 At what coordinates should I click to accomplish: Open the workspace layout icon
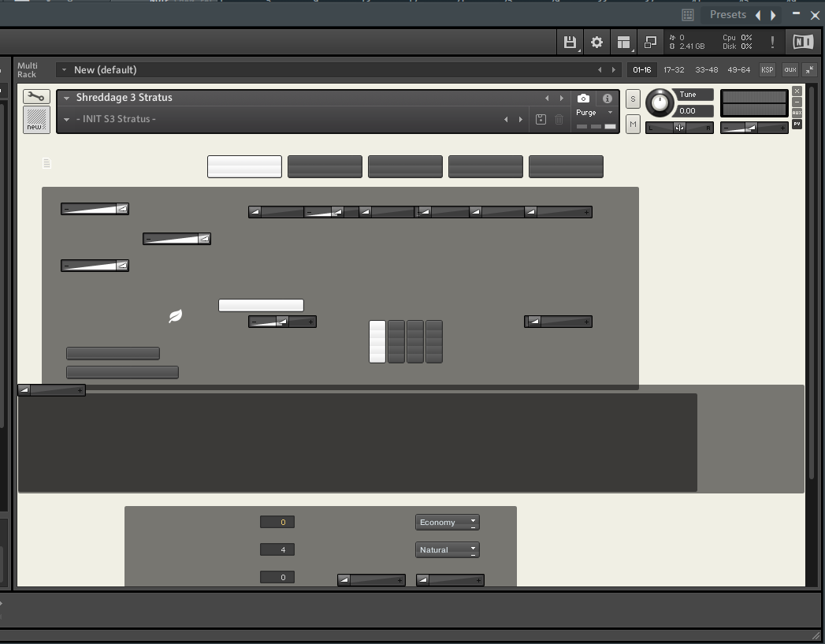(x=623, y=42)
